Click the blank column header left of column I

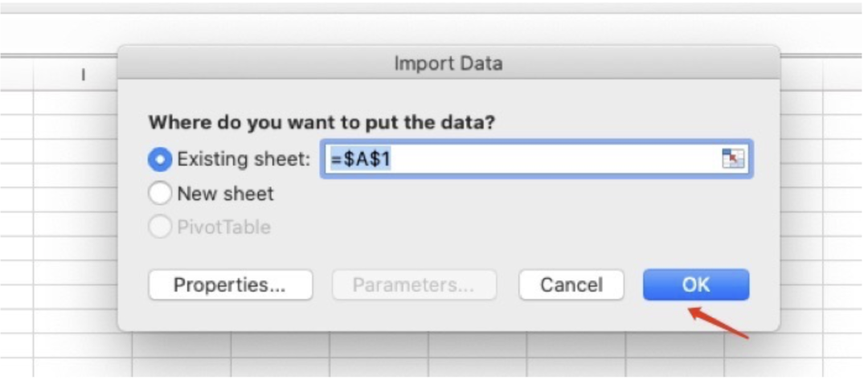16,75
